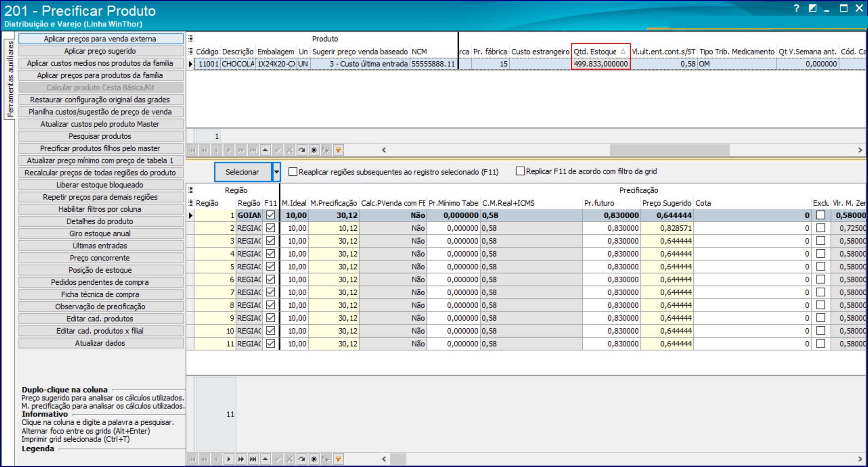
Task: Click the Selecionar button
Action: [x=243, y=172]
